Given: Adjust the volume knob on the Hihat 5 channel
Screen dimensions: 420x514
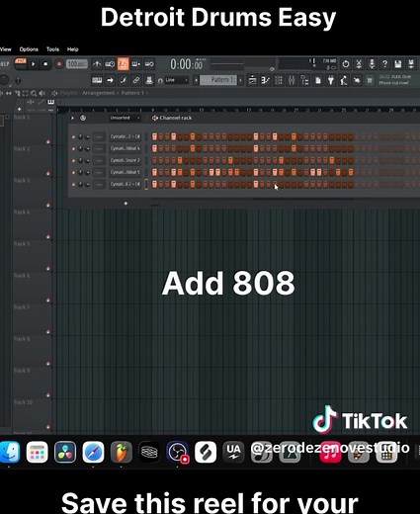Looking at the screenshot, I should (x=87, y=172).
